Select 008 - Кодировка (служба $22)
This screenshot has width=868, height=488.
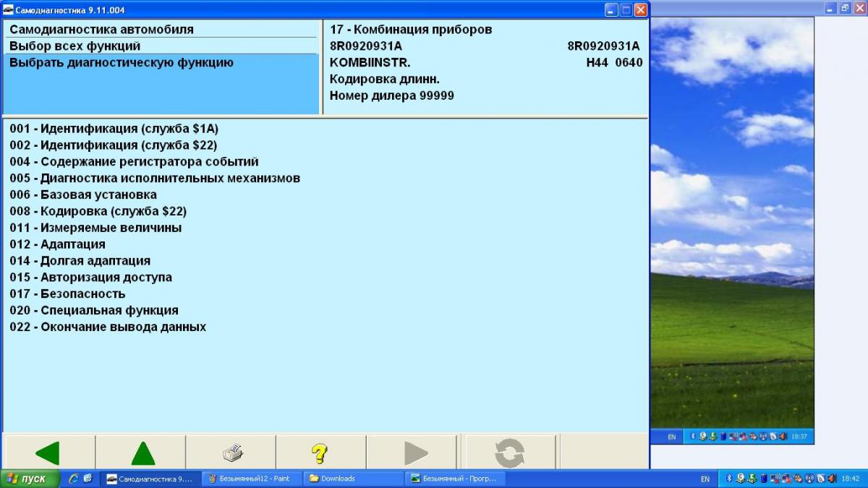click(x=98, y=211)
